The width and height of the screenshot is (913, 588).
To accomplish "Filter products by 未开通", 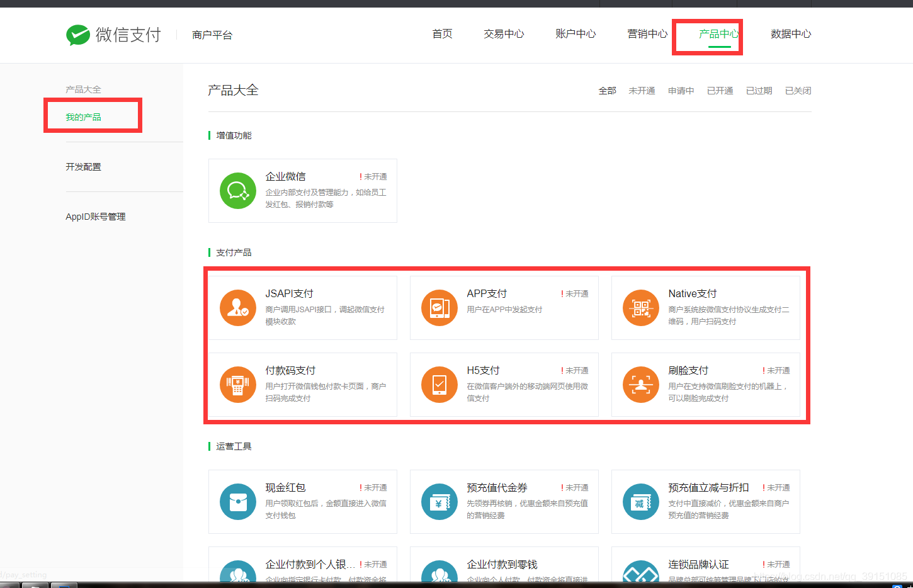I will click(642, 91).
